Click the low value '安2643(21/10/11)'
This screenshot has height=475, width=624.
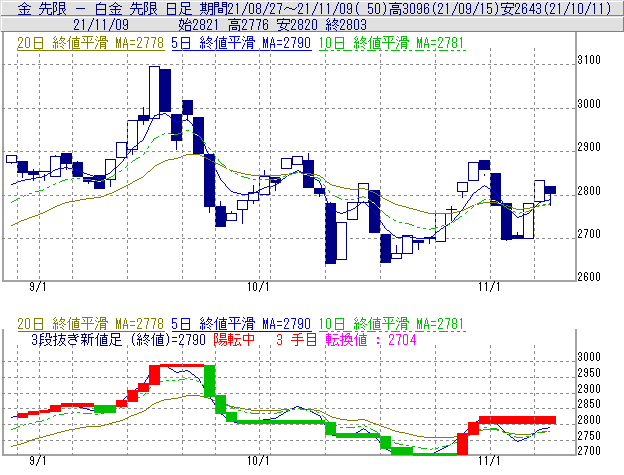click(556, 8)
